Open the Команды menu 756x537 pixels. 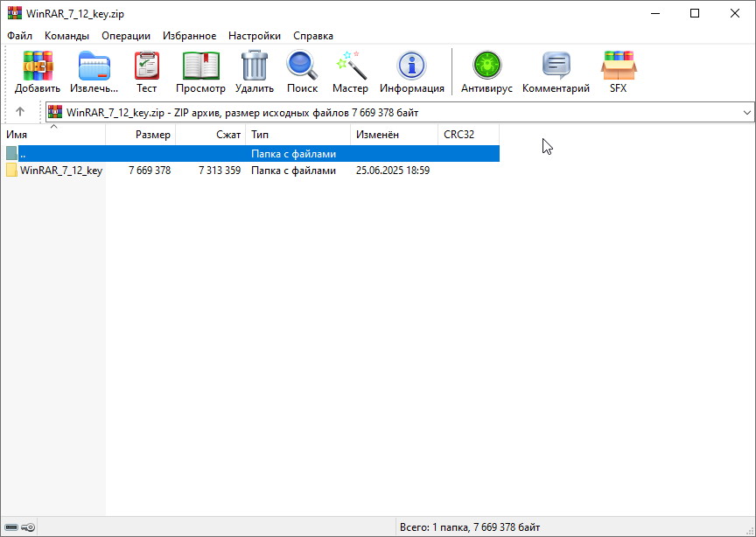pyautogui.click(x=66, y=36)
